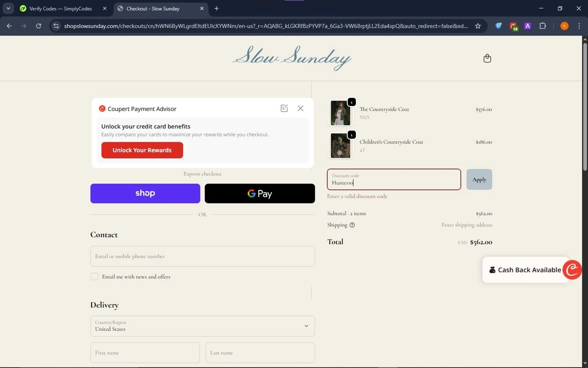Apply the discount code

(x=479, y=180)
